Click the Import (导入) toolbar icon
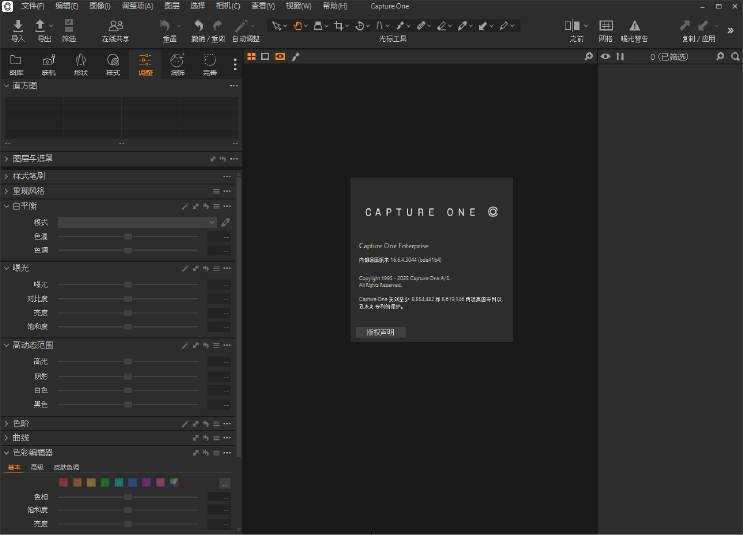The height and width of the screenshot is (535, 743). point(17,25)
